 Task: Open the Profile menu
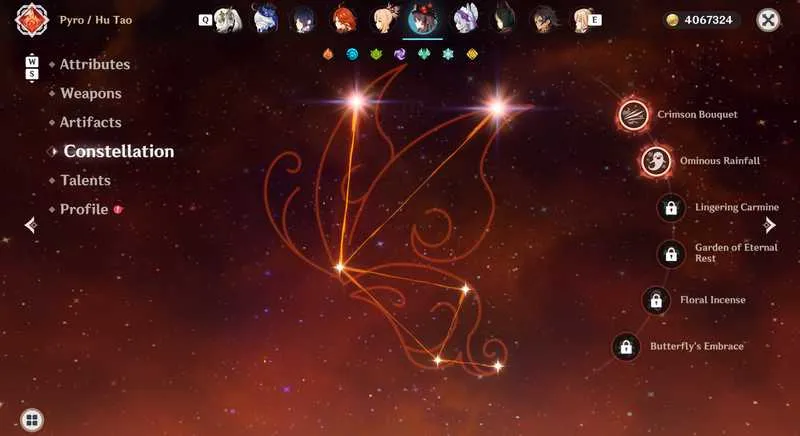click(x=84, y=210)
